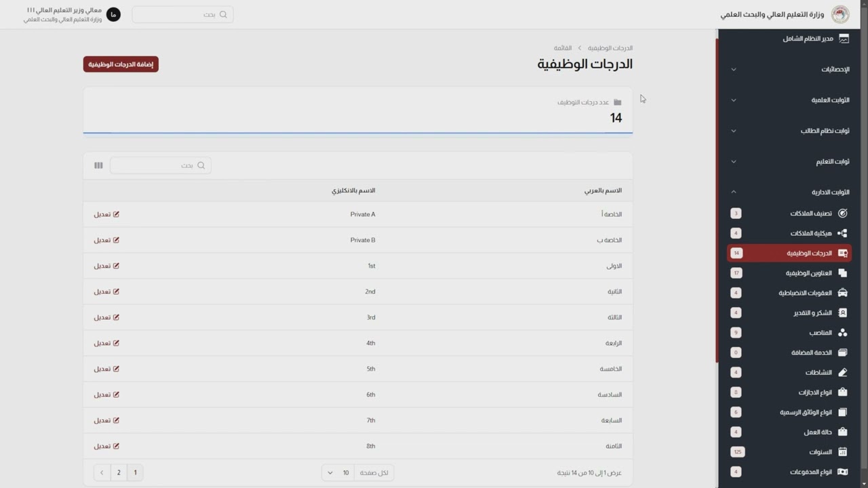868x488 pixels.
Task: Click the الخدمة المضافة sidebar icon
Action: coord(842,352)
